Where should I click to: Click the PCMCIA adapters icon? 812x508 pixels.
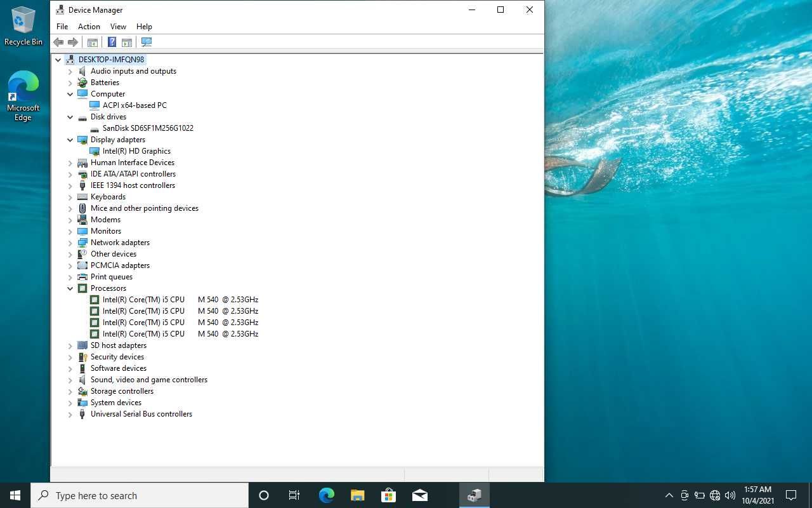(82, 265)
